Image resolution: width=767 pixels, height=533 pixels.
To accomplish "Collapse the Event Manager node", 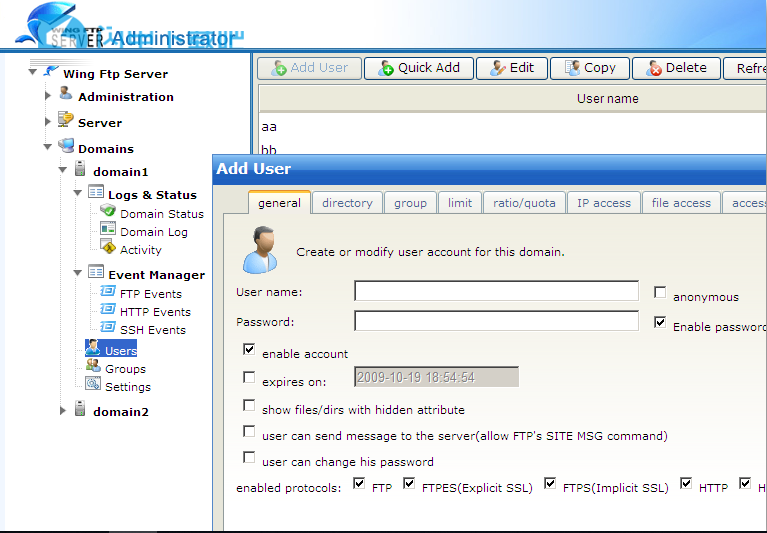I will click(78, 273).
